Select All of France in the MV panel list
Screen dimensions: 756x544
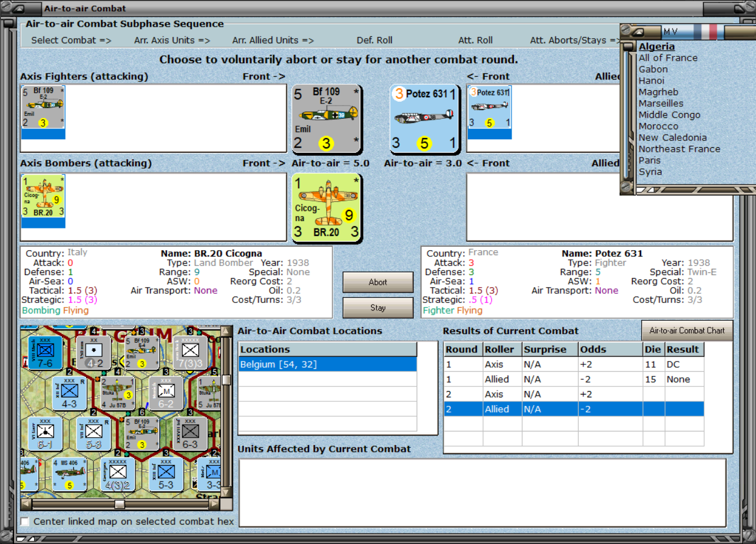(668, 58)
